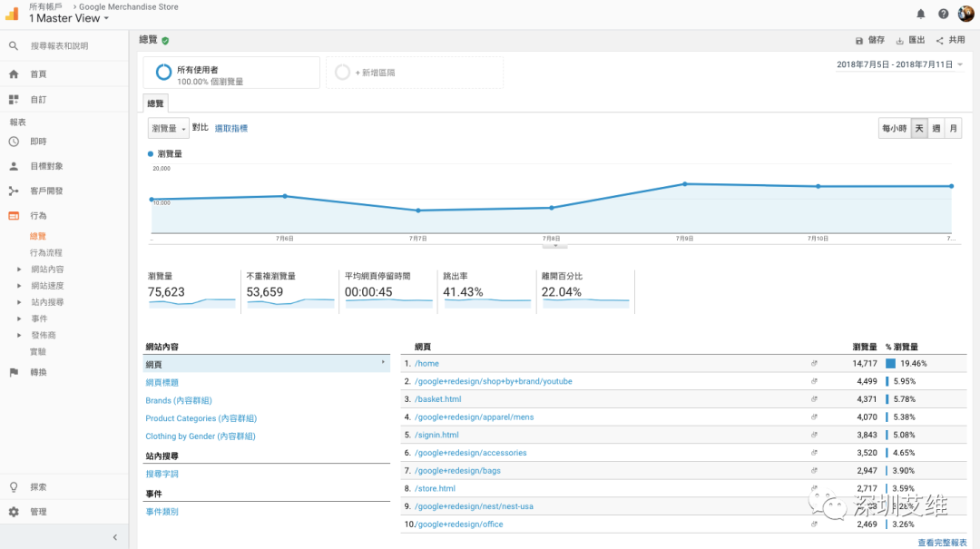Image resolution: width=980 pixels, height=549 pixels.
Task: Click the 新增區隔 add segment box
Action: tap(415, 74)
